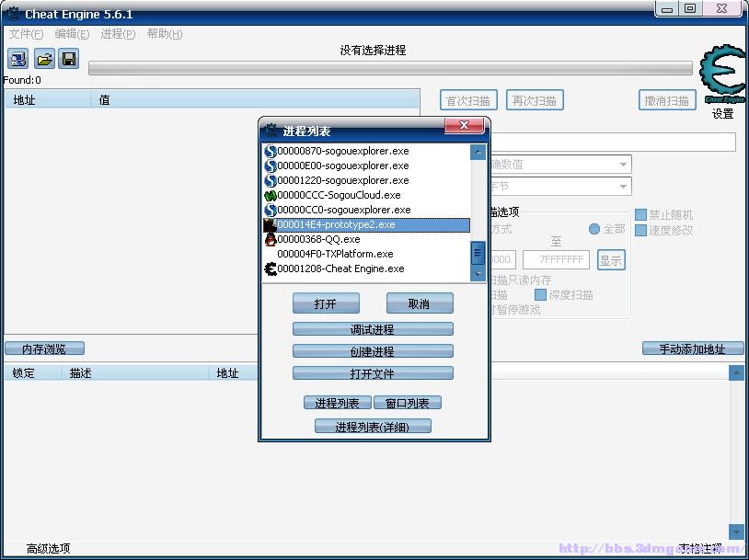Open the 文件(F) menu
The image size is (749, 560).
tap(26, 34)
